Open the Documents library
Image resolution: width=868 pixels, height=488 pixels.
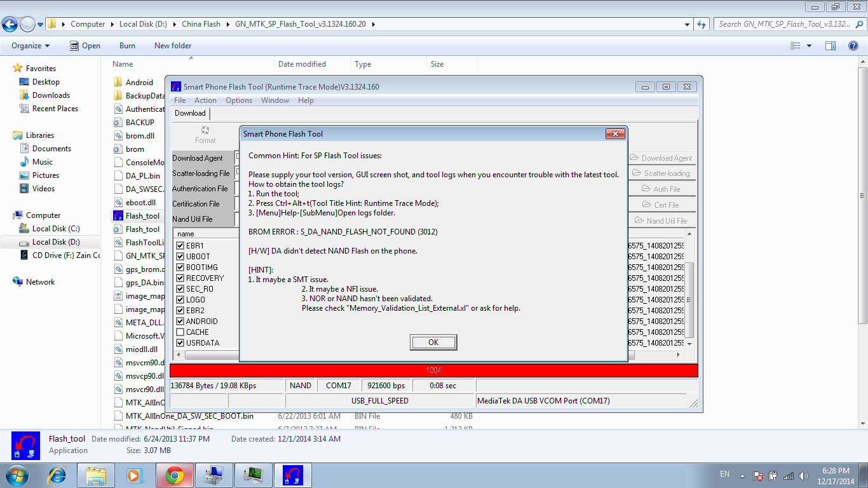click(51, 149)
